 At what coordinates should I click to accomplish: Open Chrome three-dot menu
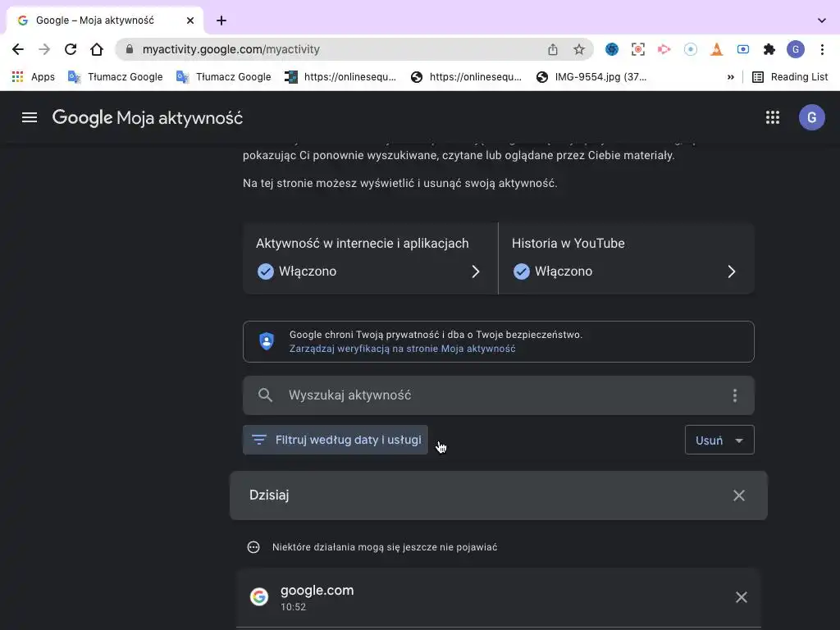coord(822,49)
